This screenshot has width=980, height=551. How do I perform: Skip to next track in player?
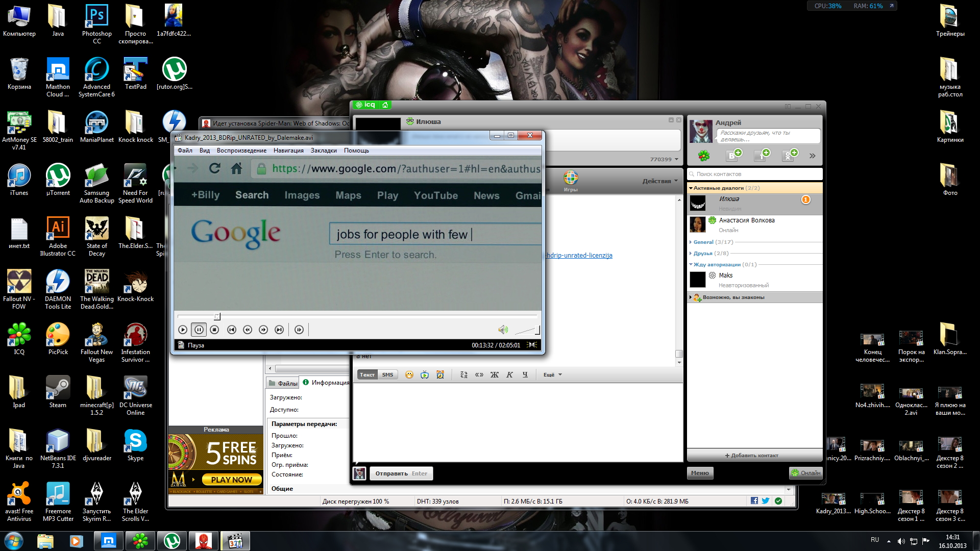click(x=279, y=330)
